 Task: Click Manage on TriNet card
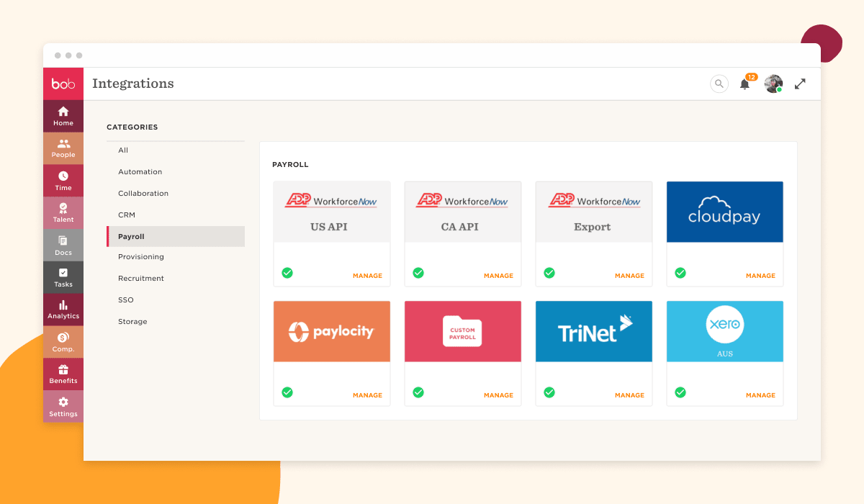click(629, 395)
